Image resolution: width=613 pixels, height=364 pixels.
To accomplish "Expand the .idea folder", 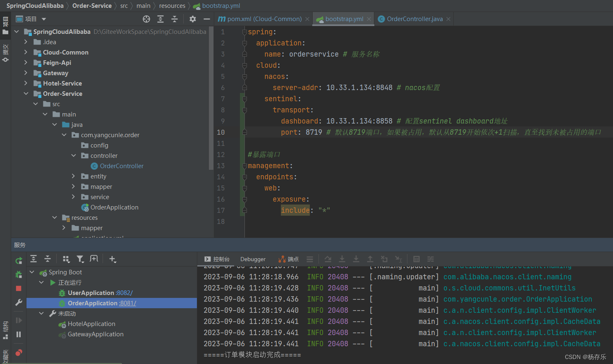I will 26,42.
